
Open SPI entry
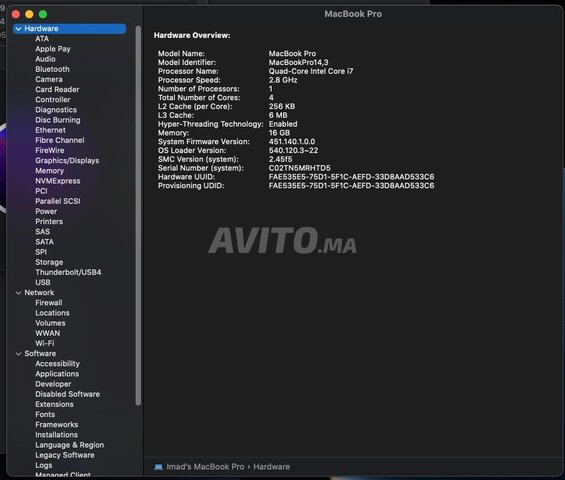[41, 252]
